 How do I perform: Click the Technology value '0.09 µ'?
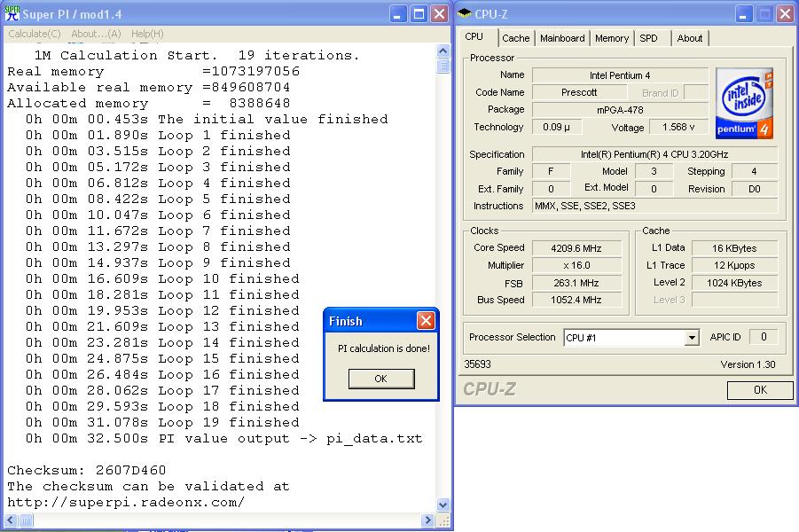point(556,127)
